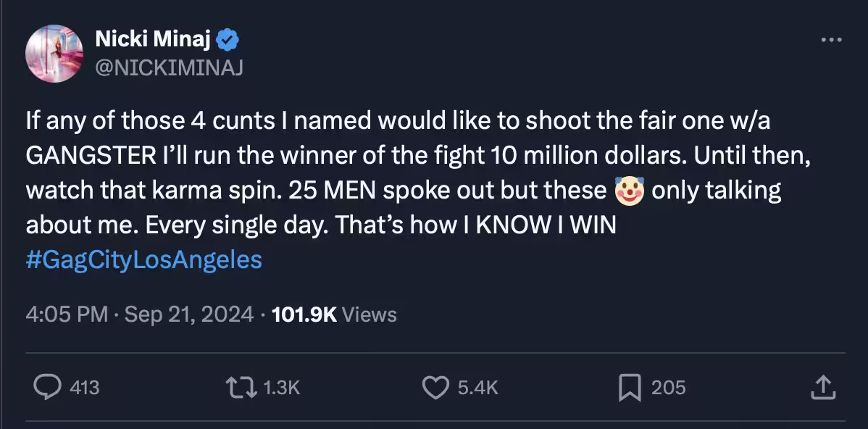
Task: Bookmark this tweet using the bookmark icon
Action: [629, 388]
